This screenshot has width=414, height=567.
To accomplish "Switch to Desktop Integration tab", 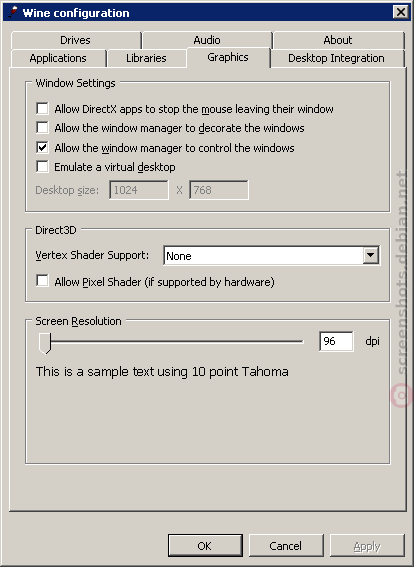I will click(x=336, y=58).
